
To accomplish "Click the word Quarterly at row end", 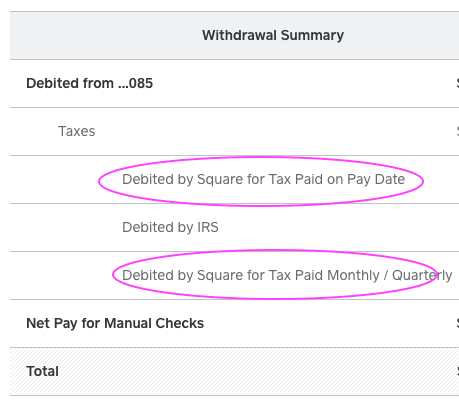I will 422,275.
